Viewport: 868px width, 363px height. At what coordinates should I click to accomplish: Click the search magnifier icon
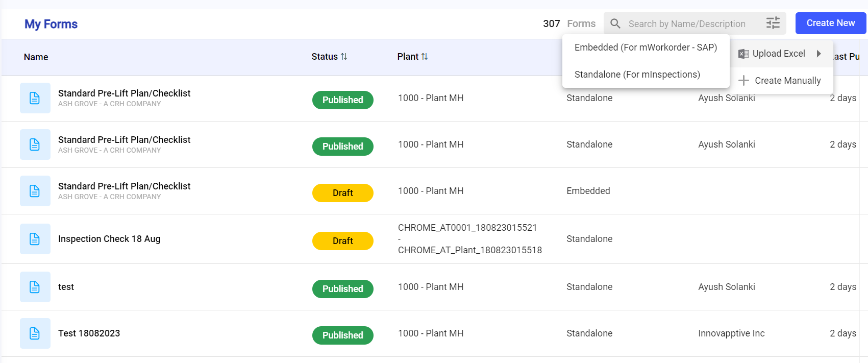point(615,24)
